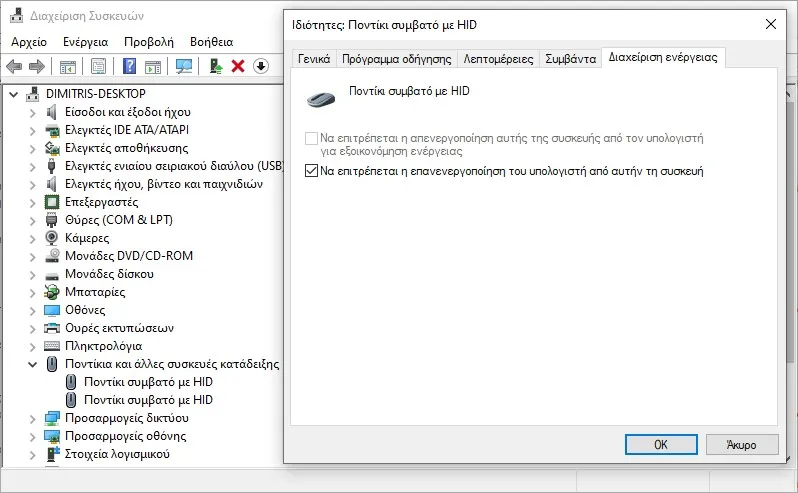Close the Ιδιότητες mouse properties dialog
The height and width of the screenshot is (493, 798).
tap(771, 24)
